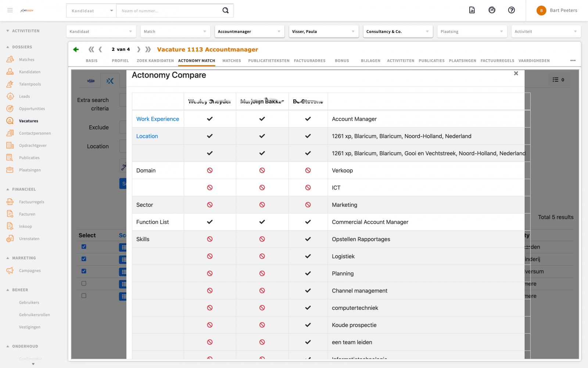
Task: Collapse the FINANCIEEL sidebar section
Action: (8, 190)
